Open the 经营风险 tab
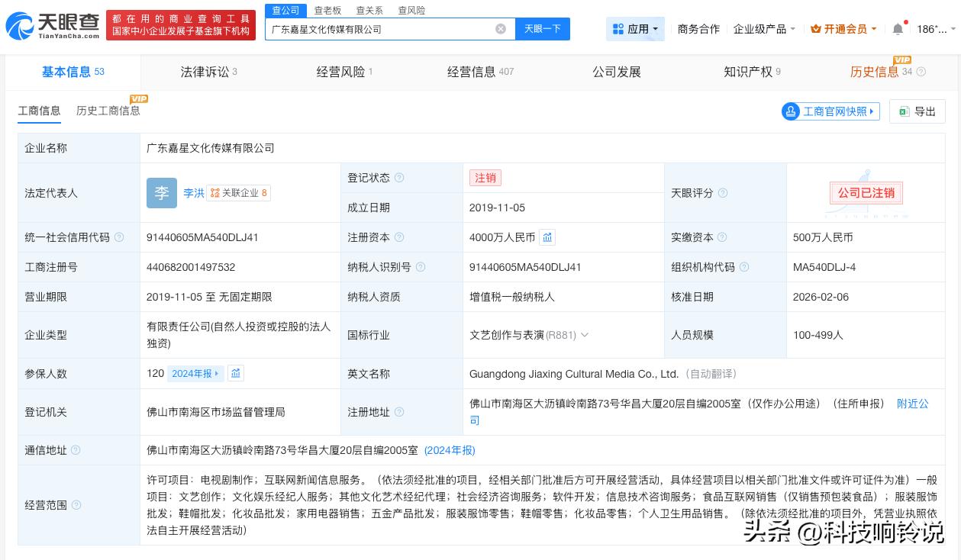 pyautogui.click(x=344, y=72)
